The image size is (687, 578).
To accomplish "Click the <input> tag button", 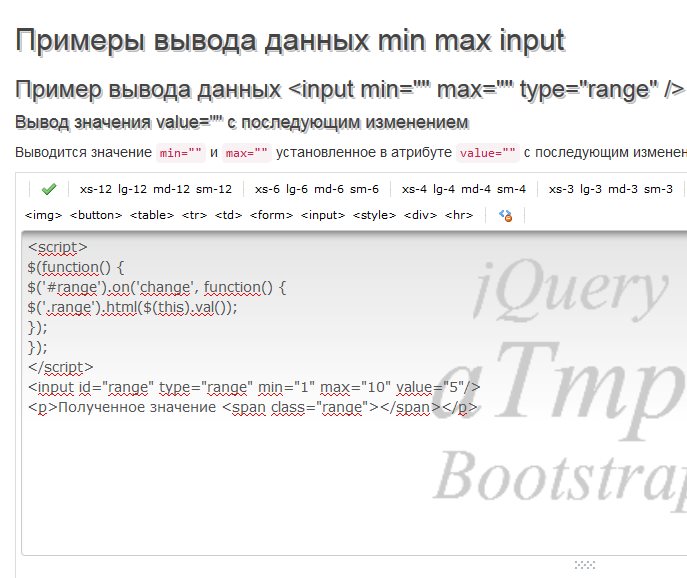I will 323,215.
